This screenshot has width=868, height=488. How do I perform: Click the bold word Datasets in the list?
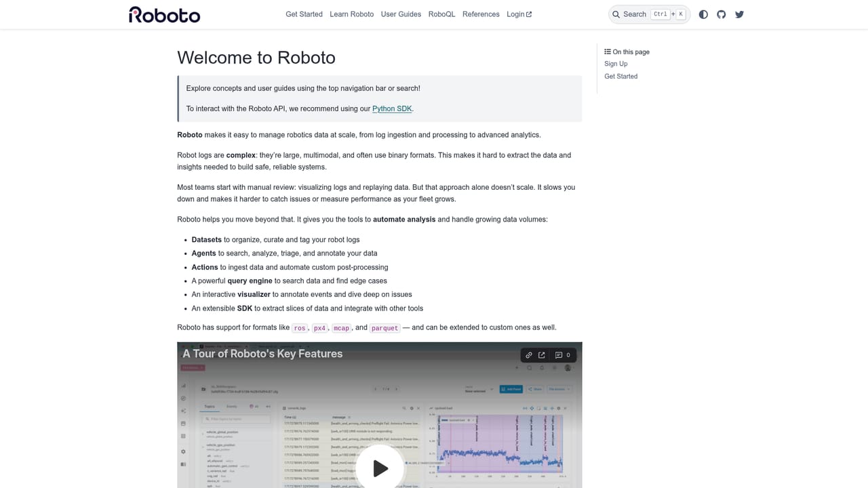tap(206, 240)
